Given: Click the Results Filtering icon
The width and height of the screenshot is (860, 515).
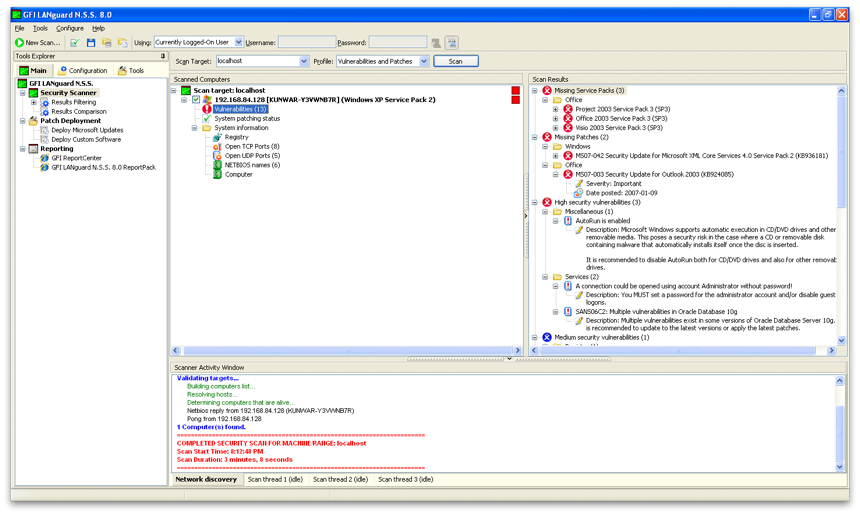Looking at the screenshot, I should 44,102.
